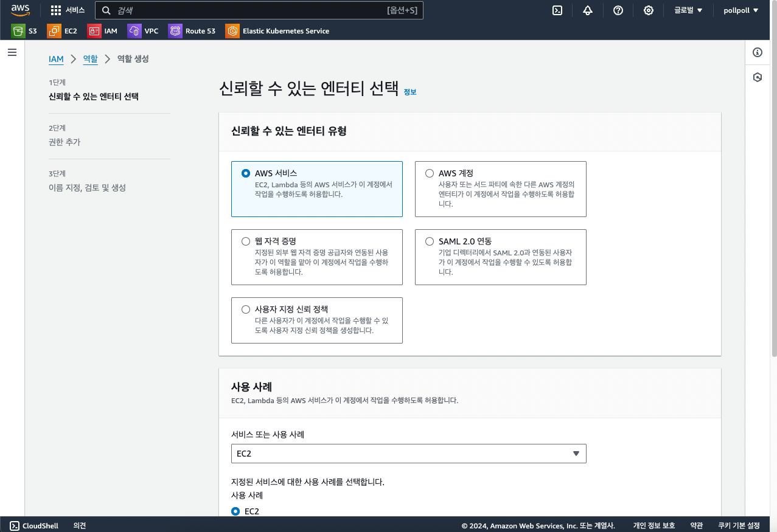Click the IAM service shortcut icon
Screen dimensions: 777x532
(x=94, y=31)
